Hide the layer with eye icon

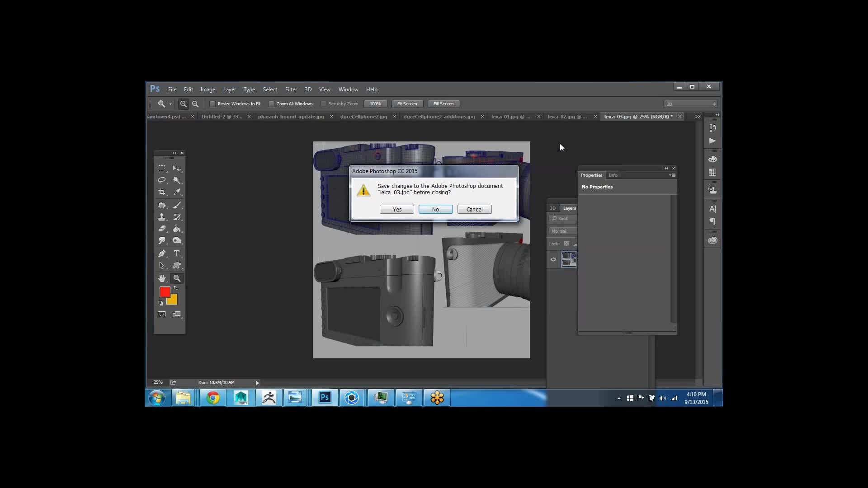[x=553, y=259]
